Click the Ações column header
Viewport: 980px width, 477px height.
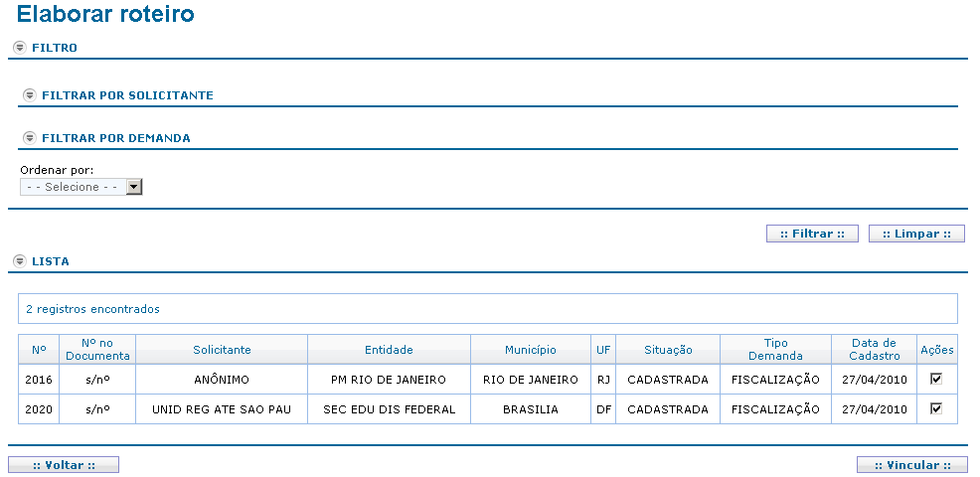pyautogui.click(x=937, y=350)
